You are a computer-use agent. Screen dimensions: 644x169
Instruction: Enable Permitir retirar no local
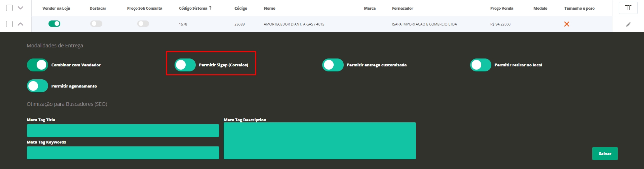(480, 65)
